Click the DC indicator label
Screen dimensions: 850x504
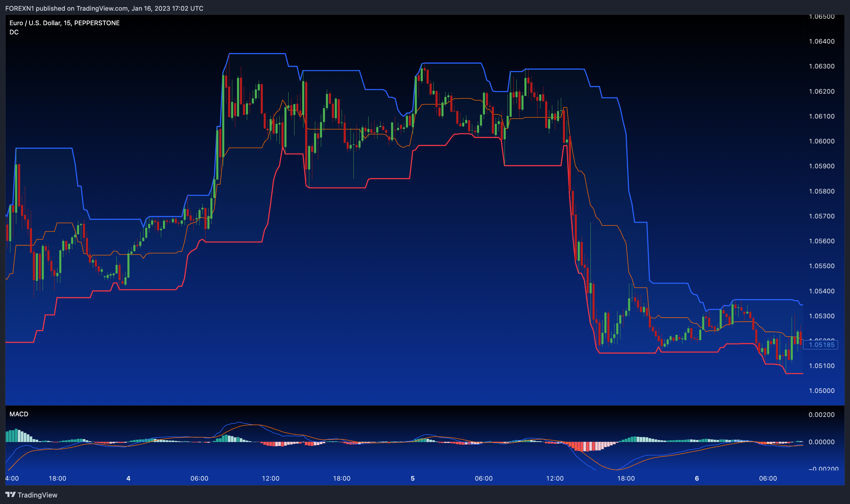(x=14, y=32)
